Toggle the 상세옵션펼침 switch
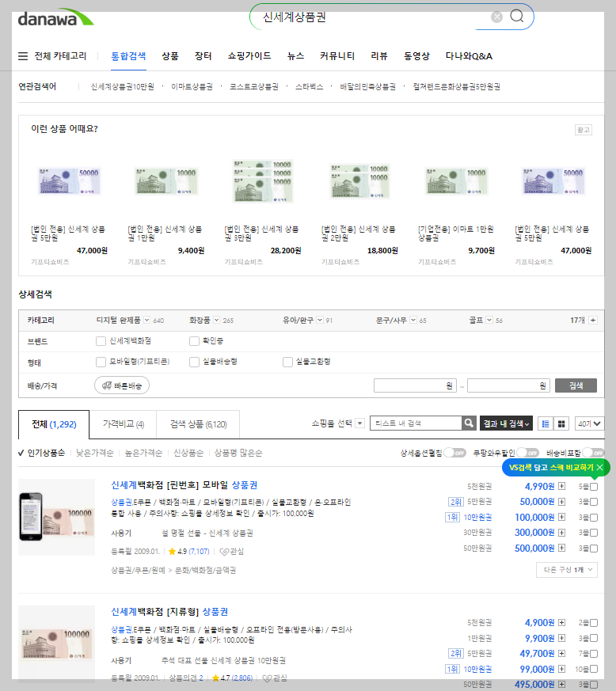Screen dimensions: 616x691 [455, 453]
